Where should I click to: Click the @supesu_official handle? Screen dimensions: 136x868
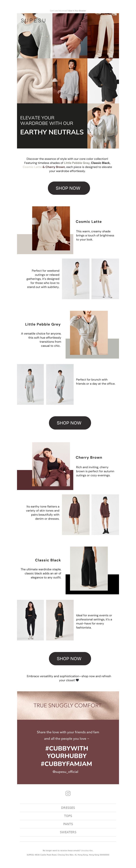pyautogui.click(x=65, y=772)
